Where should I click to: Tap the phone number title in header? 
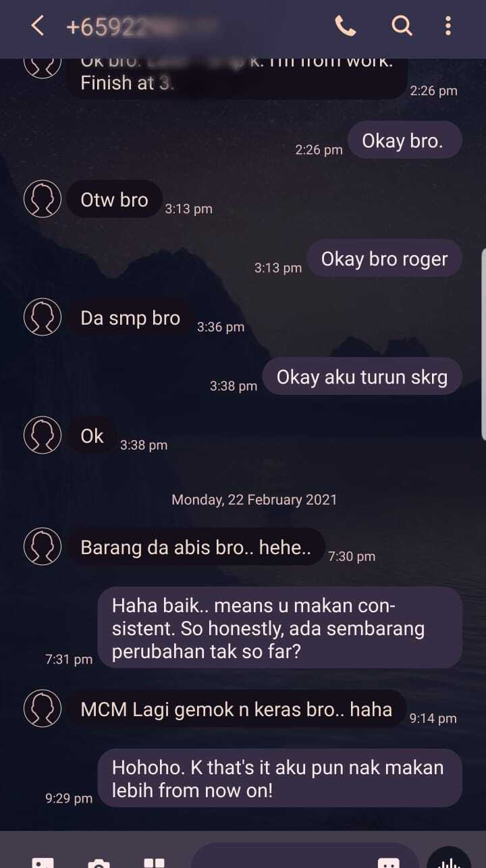click(142, 27)
